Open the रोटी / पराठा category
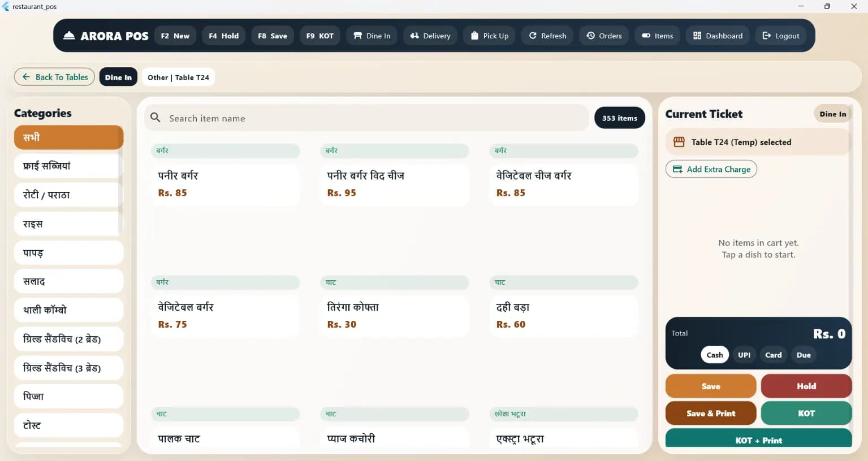This screenshot has width=868, height=461. pyautogui.click(x=68, y=195)
